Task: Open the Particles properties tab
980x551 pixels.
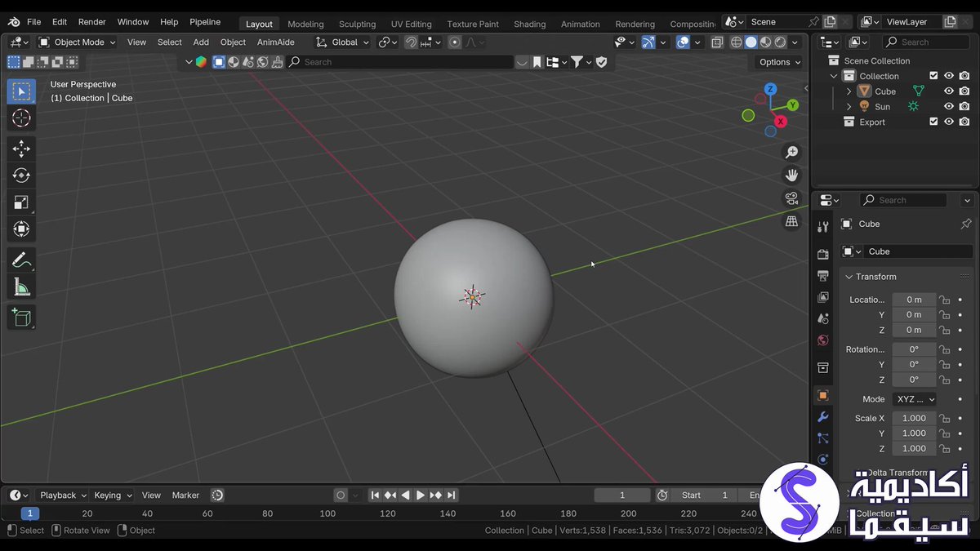Action: pos(823,438)
